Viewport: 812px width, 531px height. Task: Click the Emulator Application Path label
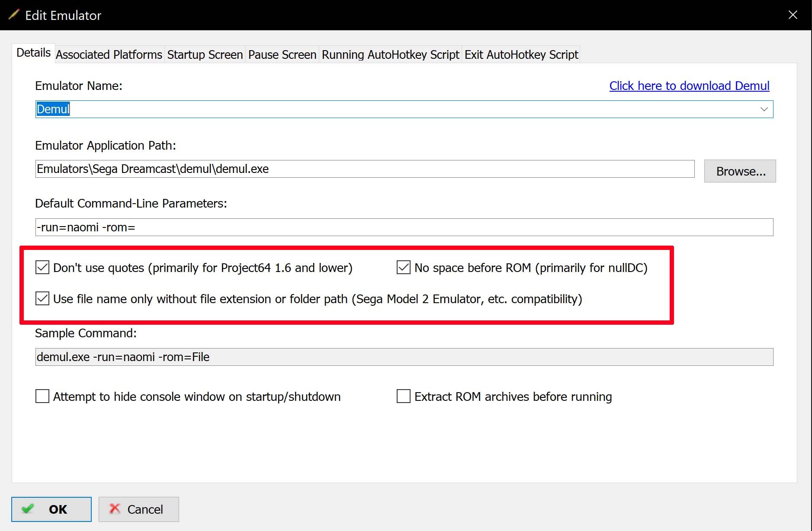tap(106, 145)
